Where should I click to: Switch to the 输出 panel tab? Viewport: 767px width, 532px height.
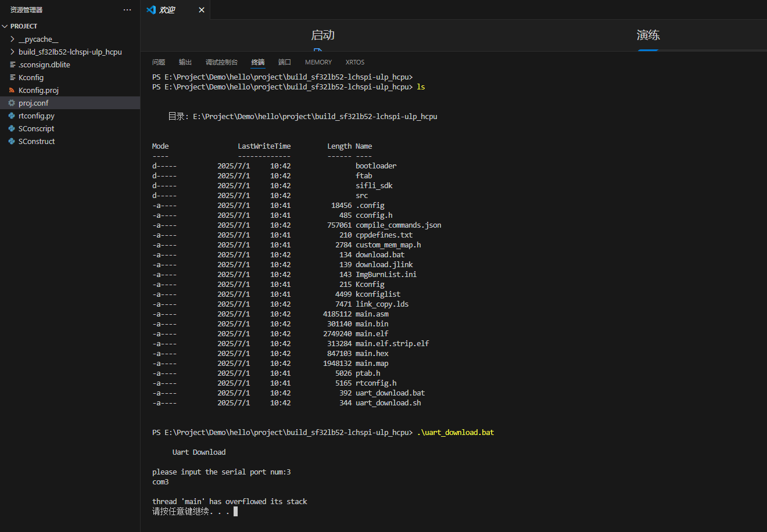coord(185,62)
